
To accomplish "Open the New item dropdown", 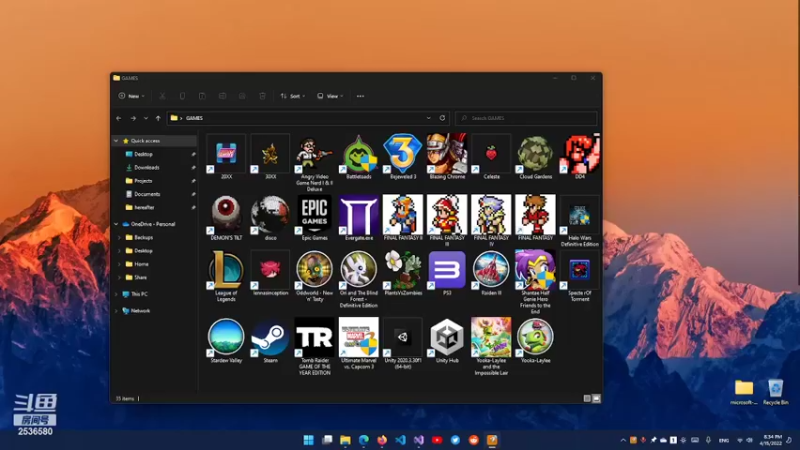I will coord(132,96).
